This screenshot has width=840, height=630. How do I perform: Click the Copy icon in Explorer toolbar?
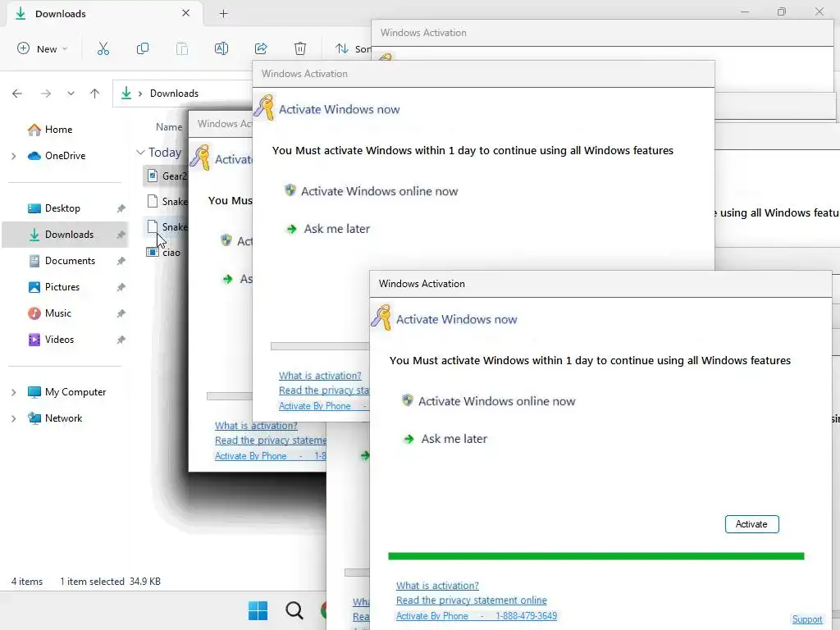(x=143, y=48)
